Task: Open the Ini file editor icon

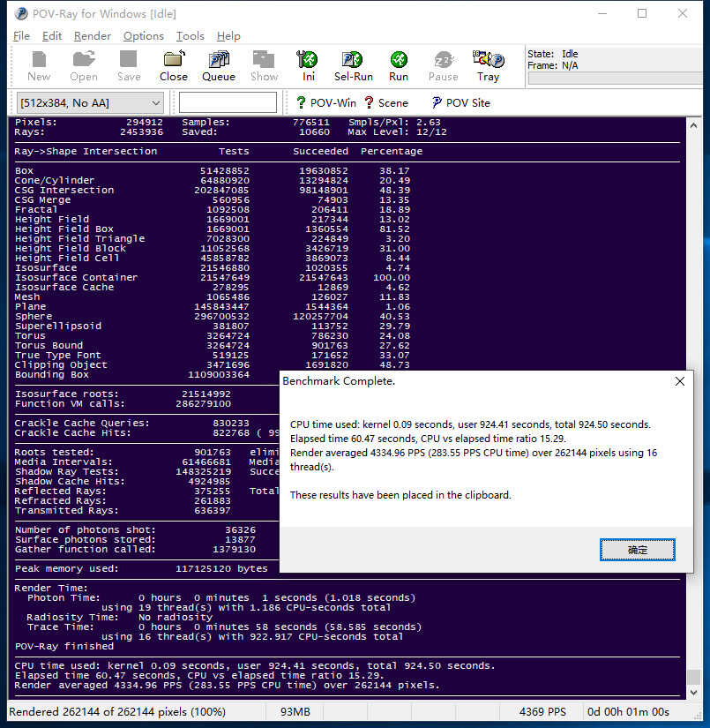Action: coord(308,66)
